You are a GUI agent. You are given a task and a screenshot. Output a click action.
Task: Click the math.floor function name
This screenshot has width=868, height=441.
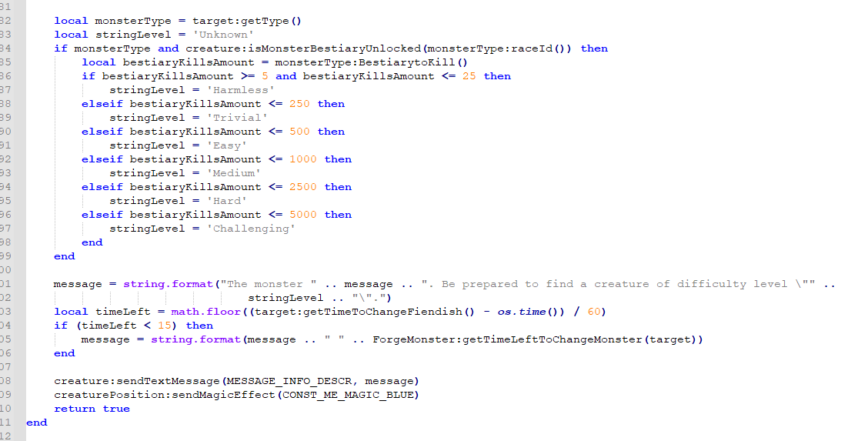206,312
